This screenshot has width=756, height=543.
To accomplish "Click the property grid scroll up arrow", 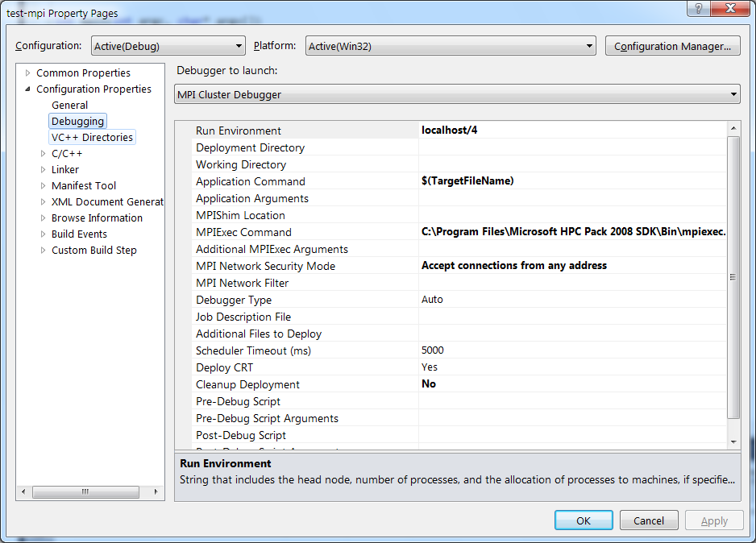I will click(x=733, y=128).
